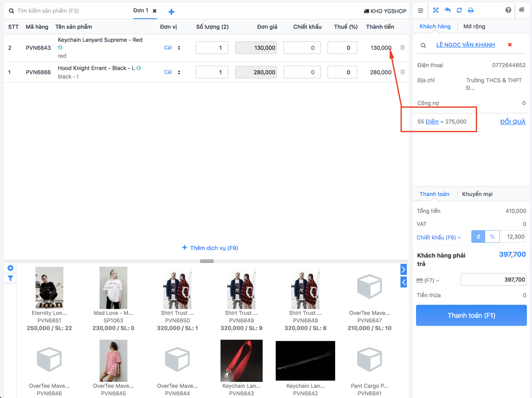Open the Khuyến mại tab
Viewport: 532px width, 398px height.
(477, 194)
